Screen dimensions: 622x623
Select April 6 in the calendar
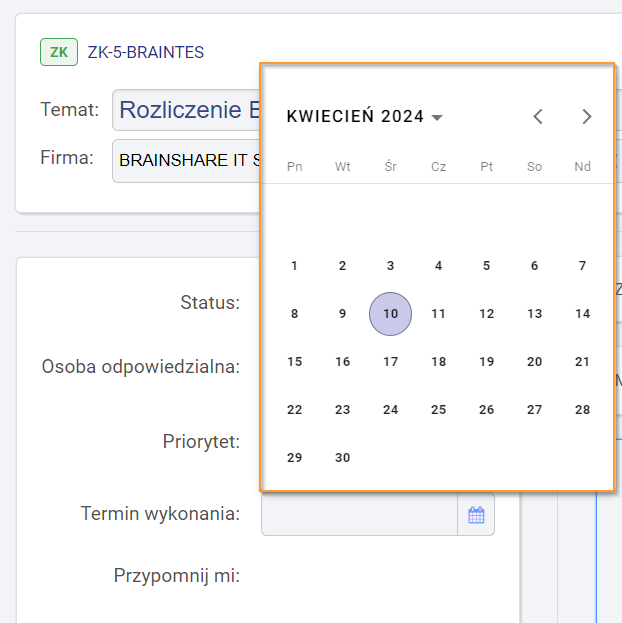click(x=535, y=265)
